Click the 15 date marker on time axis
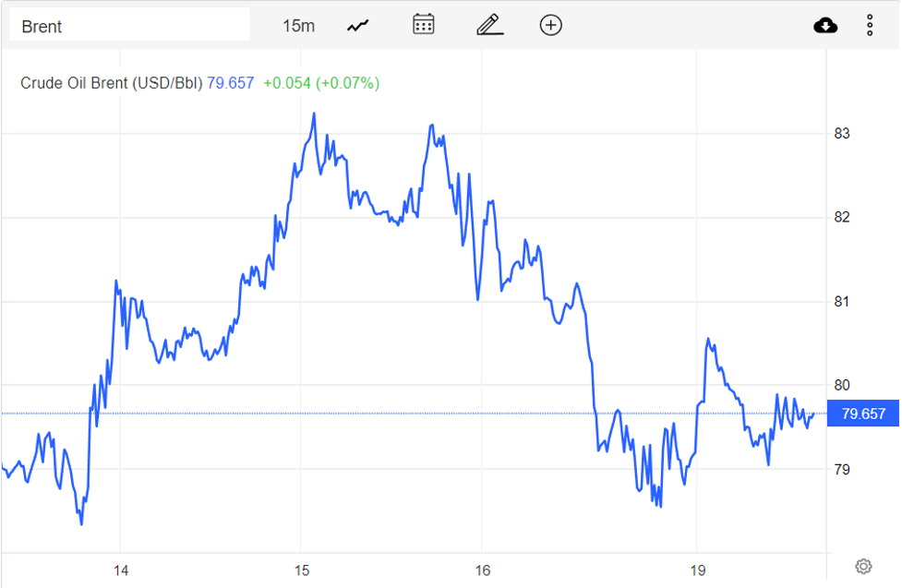 (x=301, y=570)
